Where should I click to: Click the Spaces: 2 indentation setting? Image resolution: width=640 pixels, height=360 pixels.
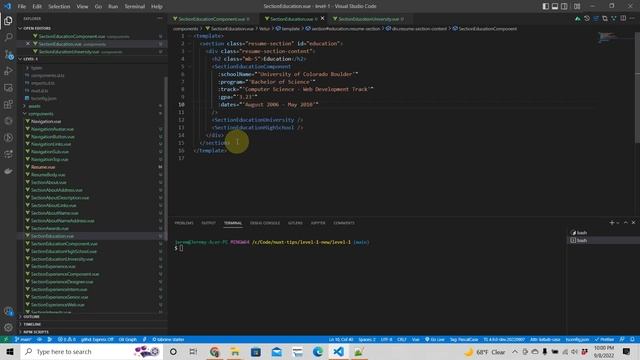pos(367,339)
